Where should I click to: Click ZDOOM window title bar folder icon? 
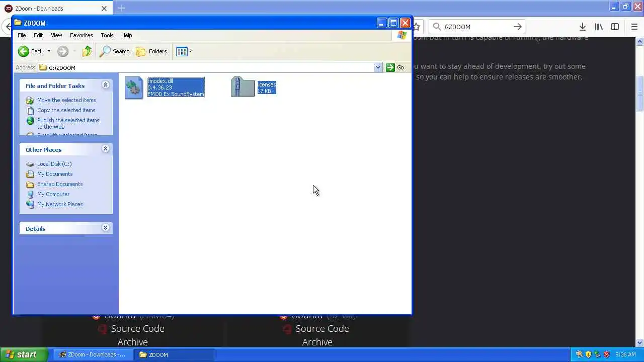[18, 23]
